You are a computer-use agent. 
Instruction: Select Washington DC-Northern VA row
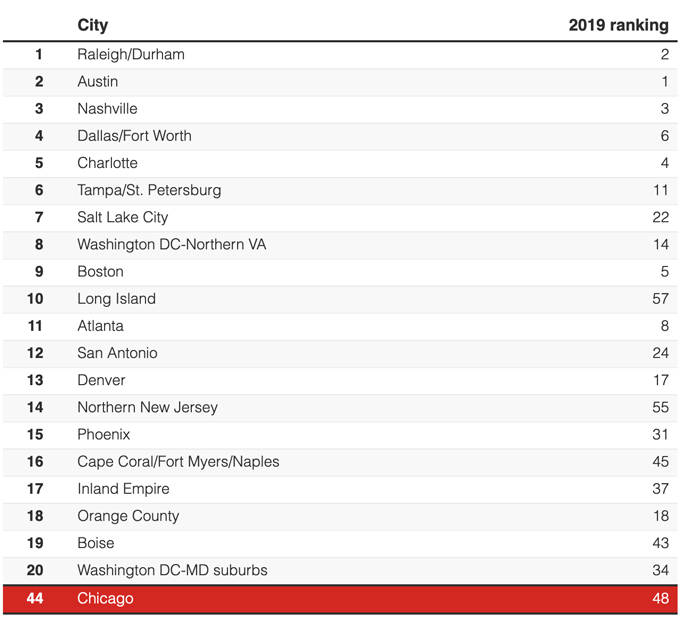pyautogui.click(x=171, y=244)
